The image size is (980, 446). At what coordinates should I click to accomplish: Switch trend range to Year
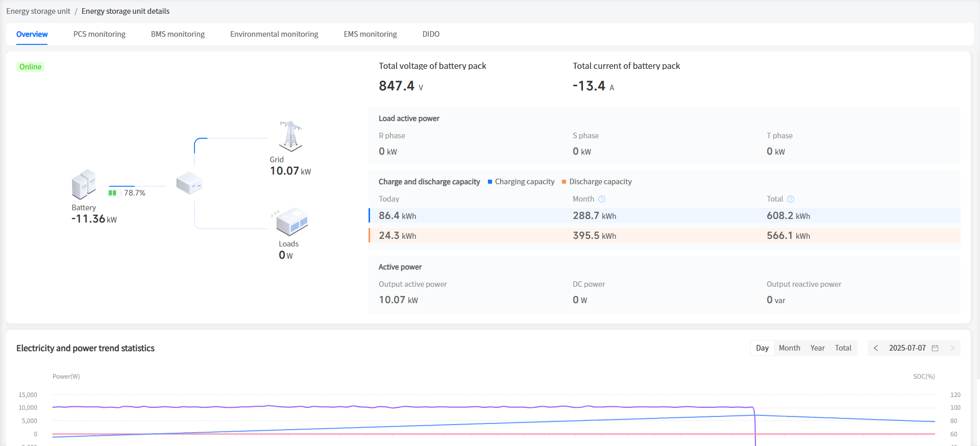[817, 348]
